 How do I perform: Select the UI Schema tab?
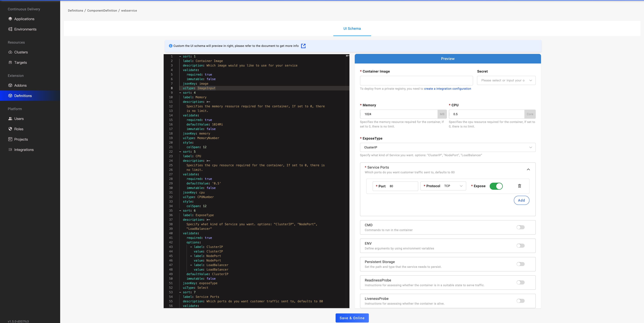click(352, 28)
